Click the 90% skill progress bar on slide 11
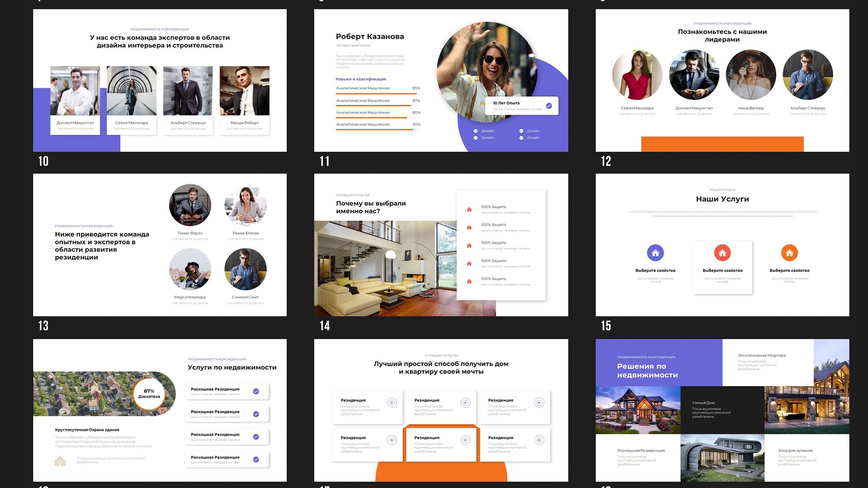 (x=378, y=130)
